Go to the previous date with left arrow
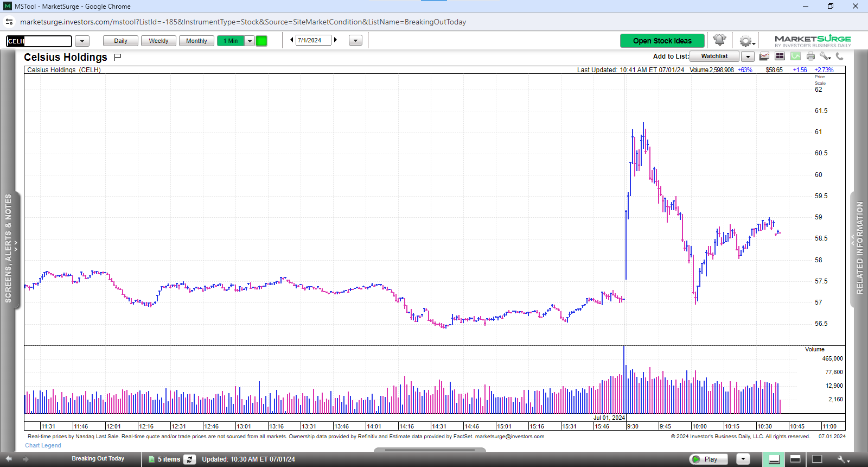 click(292, 40)
